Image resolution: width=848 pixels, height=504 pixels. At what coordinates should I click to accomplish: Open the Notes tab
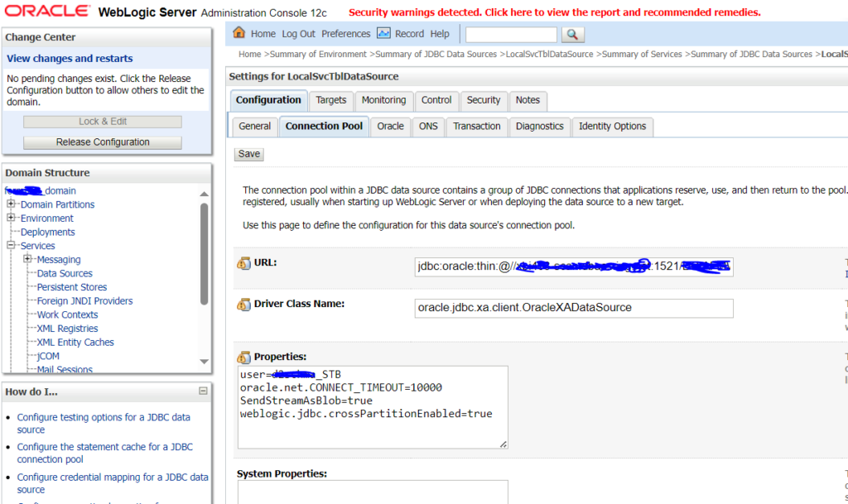528,100
